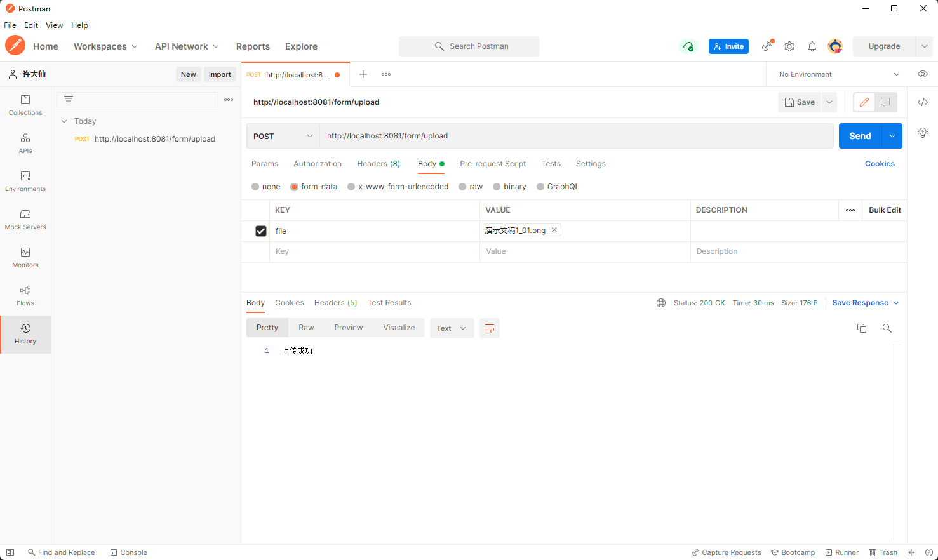
Task: Open the environment quick look eye icon
Action: (923, 74)
